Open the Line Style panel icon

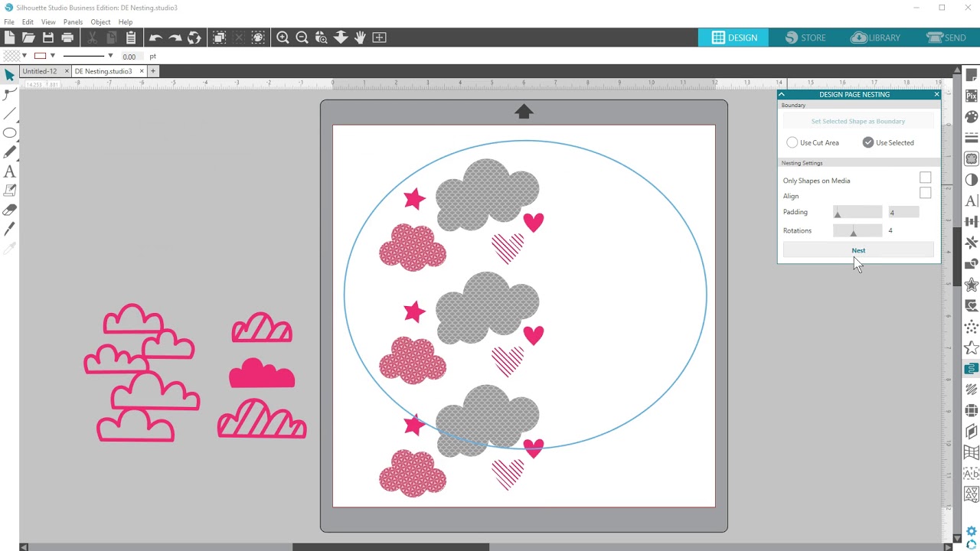tap(972, 138)
